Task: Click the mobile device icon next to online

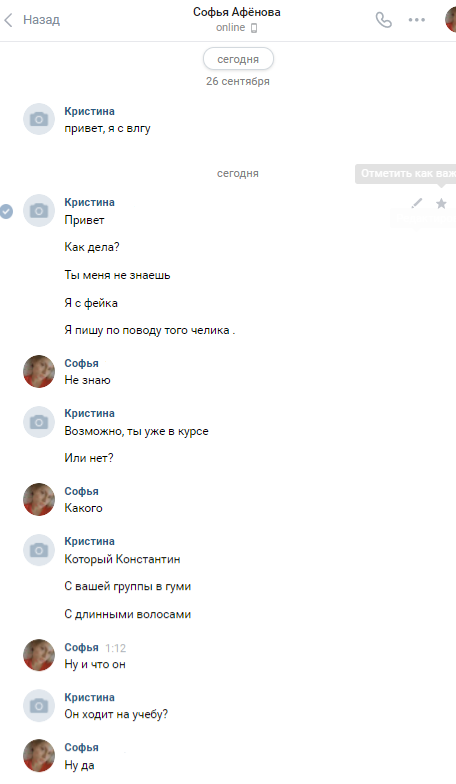Action: pos(254,28)
